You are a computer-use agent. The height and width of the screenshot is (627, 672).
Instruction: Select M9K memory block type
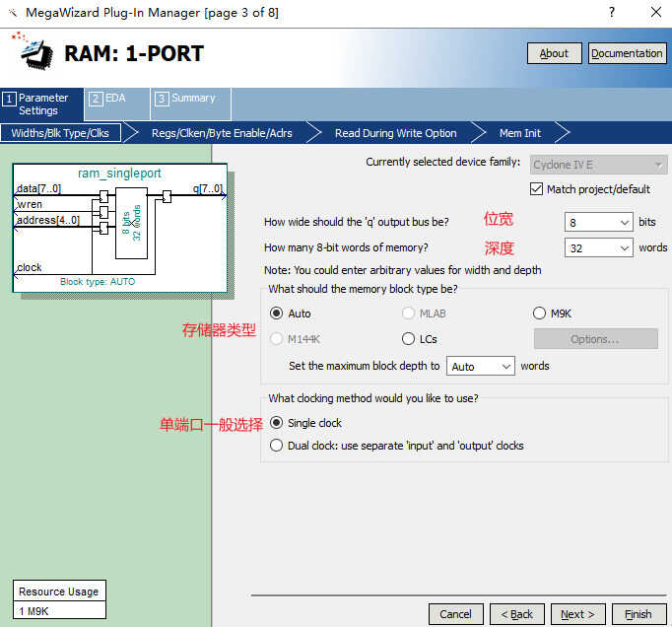tap(539, 313)
